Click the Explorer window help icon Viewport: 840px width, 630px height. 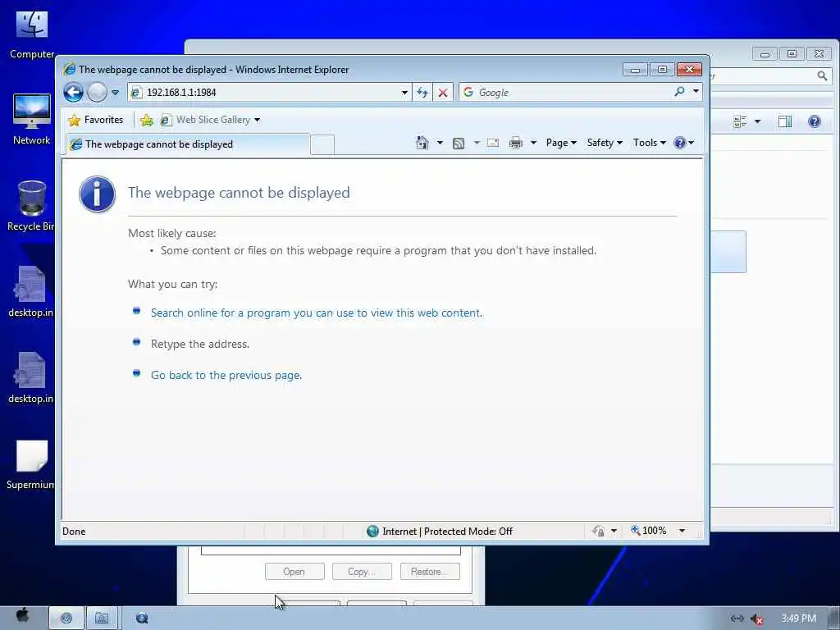click(815, 121)
